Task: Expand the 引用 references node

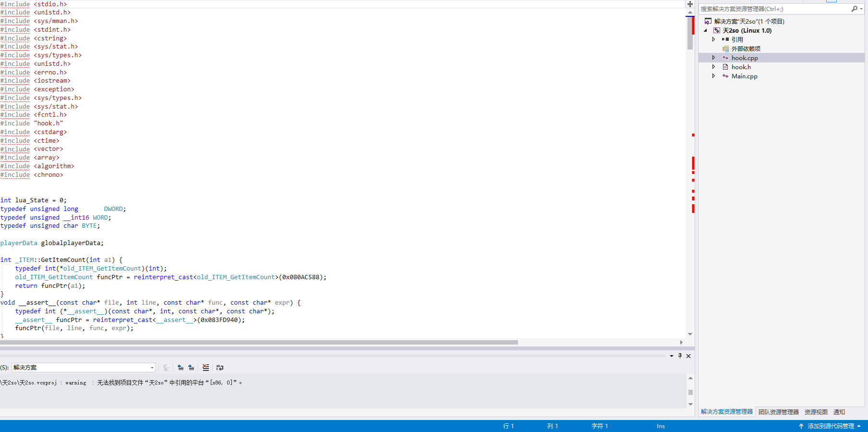Action: (713, 39)
